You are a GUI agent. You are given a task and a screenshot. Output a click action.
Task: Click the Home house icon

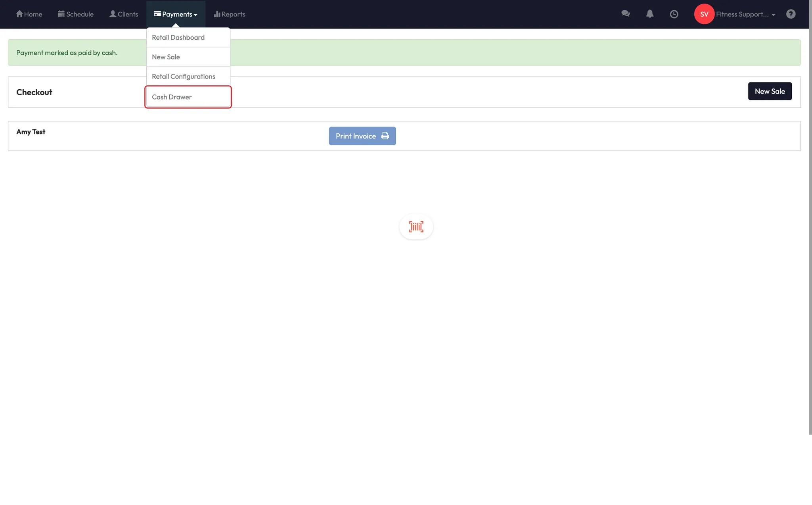[19, 14]
